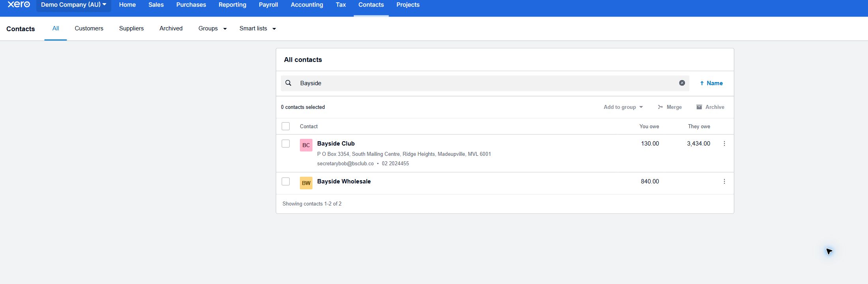
Task: Click the secretarybob@bsclub.co email address
Action: (x=345, y=163)
